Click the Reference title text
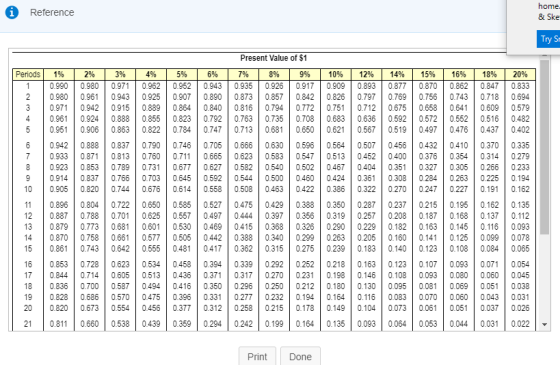This screenshot has width=560, height=365. (x=52, y=12)
